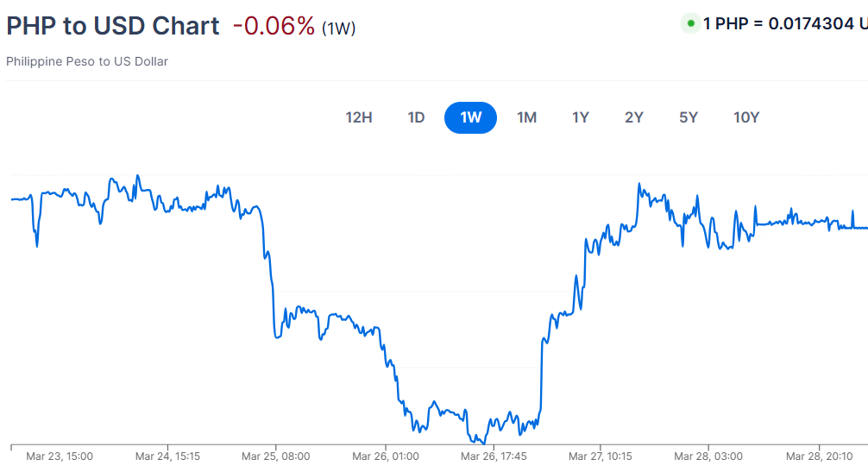Display the 5Y chart history

688,117
